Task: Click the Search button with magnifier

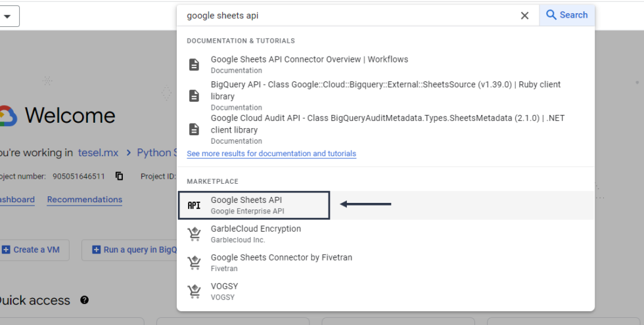Action: [566, 15]
